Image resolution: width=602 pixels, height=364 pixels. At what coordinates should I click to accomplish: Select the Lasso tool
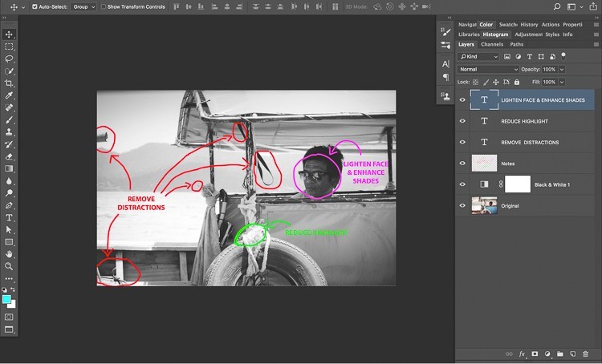9,59
